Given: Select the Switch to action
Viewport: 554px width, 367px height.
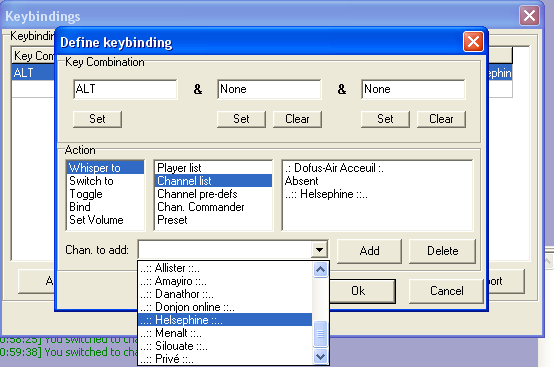Looking at the screenshot, I should pos(105,180).
